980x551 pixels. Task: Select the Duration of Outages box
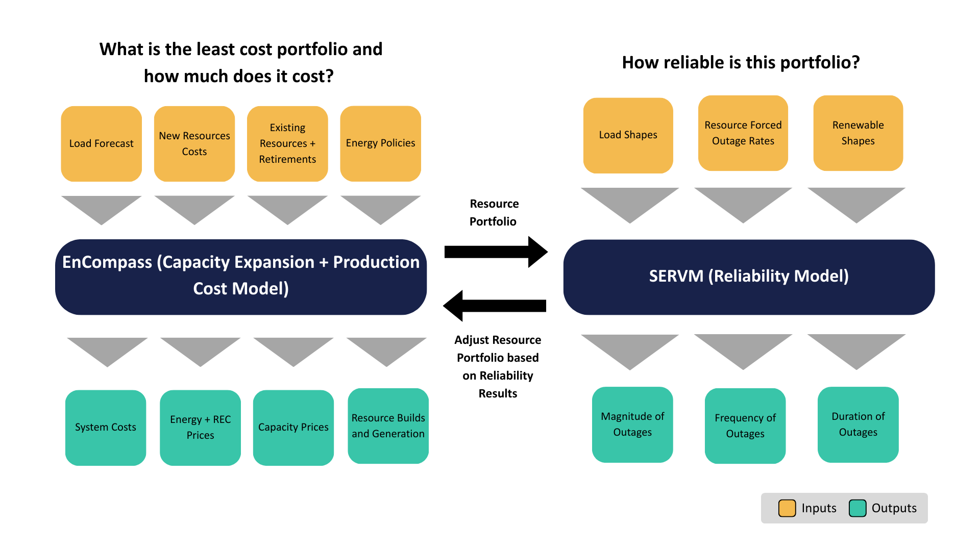click(x=858, y=424)
